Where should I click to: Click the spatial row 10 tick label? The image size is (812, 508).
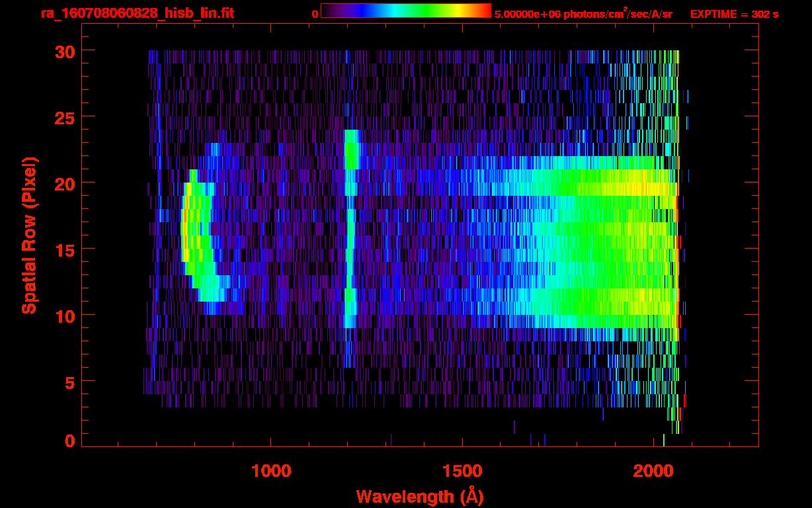pos(63,315)
